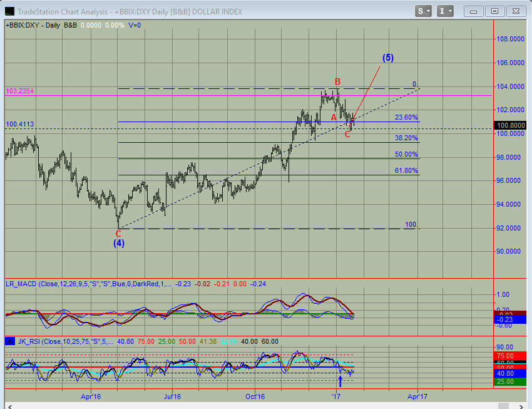
Task: Click the 90.0000 price axis label
Action: (x=508, y=252)
